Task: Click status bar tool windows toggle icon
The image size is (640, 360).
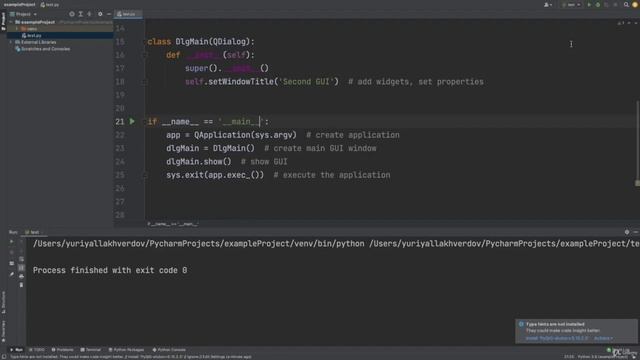Action: pos(4,357)
